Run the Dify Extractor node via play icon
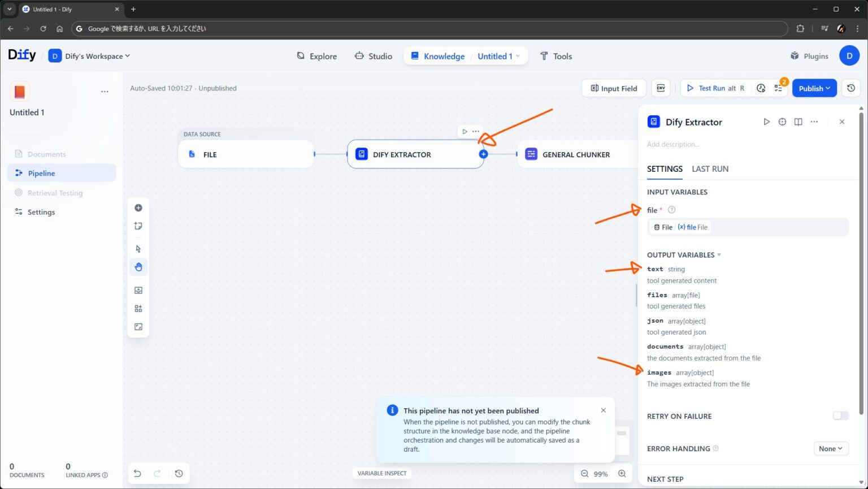Screen dimensions: 868x489 coord(766,122)
